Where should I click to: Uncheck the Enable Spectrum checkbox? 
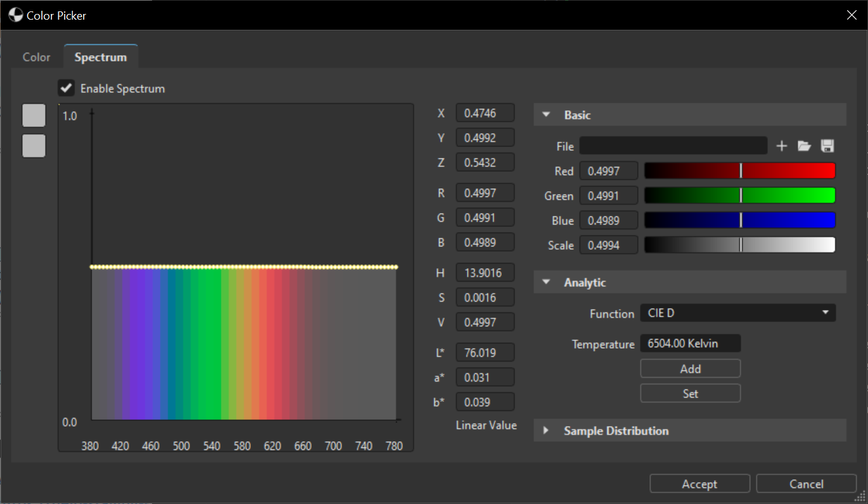[x=67, y=88]
